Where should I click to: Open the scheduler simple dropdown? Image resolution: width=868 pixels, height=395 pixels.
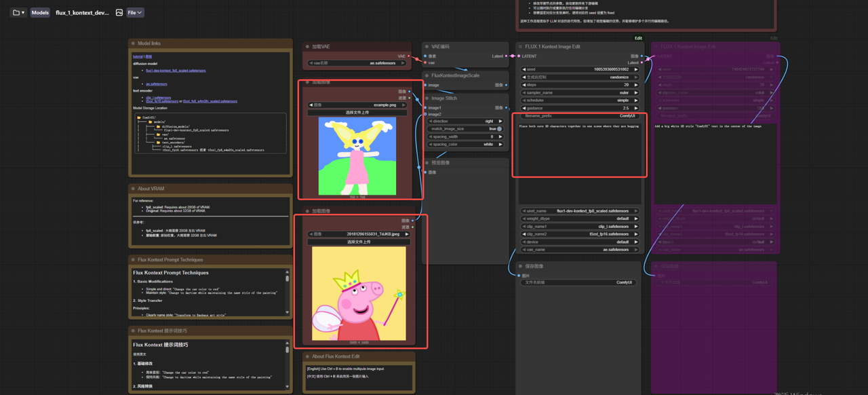[x=580, y=100]
